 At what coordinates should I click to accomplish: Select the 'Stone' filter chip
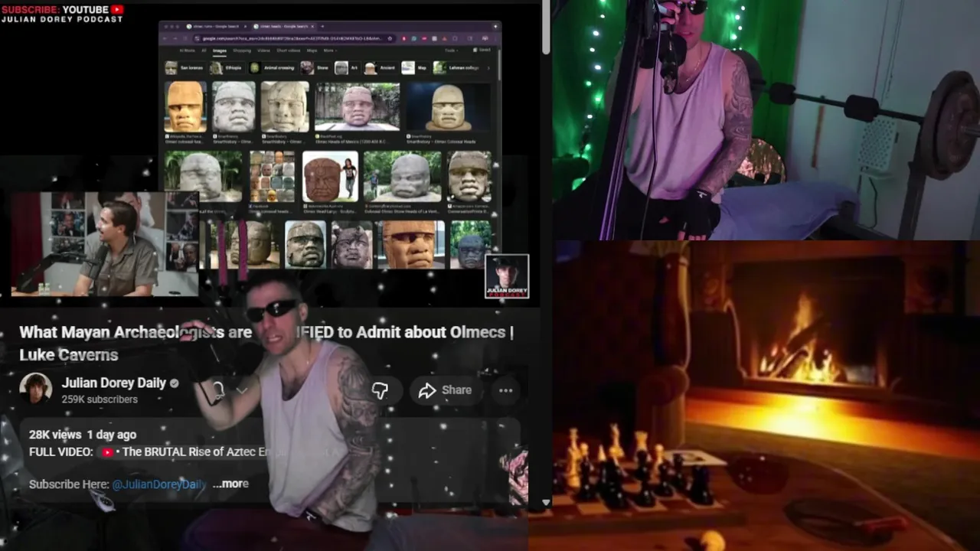point(315,68)
